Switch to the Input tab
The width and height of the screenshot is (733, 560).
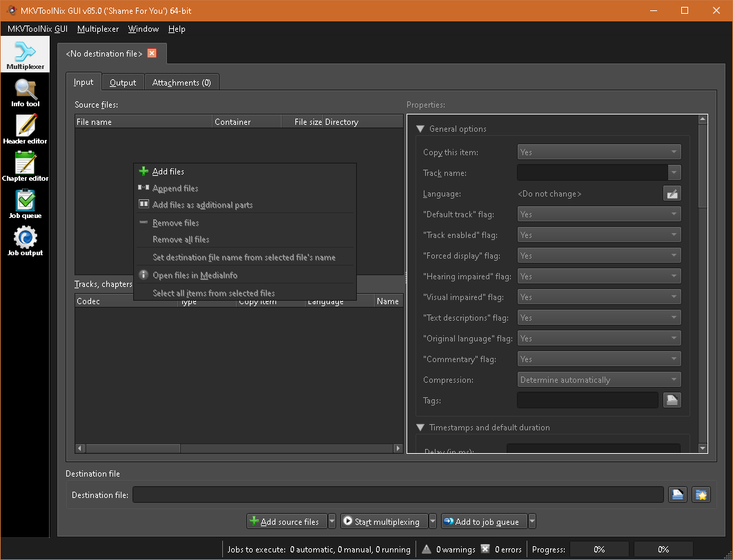(84, 82)
